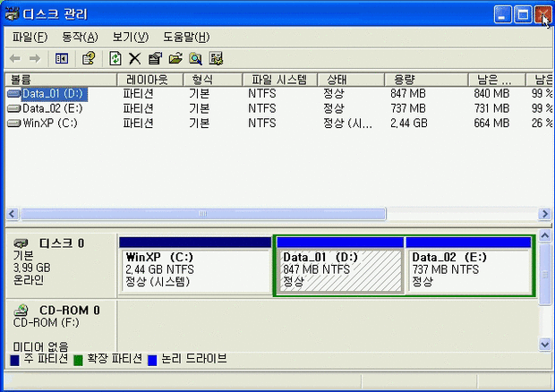
Task: Select the WinXP (C:) partition block
Action: [x=195, y=265]
